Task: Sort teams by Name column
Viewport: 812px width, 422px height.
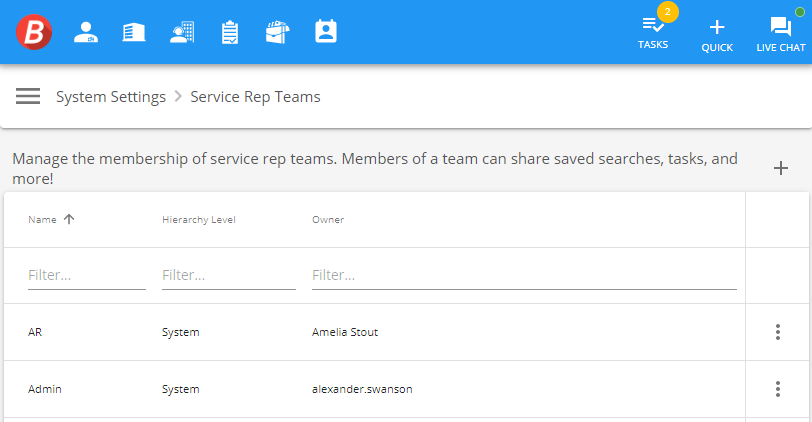Action: click(x=43, y=220)
